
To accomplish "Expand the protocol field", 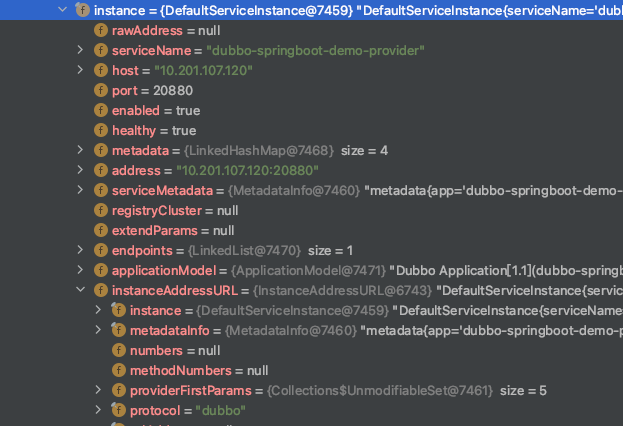I will click(98, 409).
